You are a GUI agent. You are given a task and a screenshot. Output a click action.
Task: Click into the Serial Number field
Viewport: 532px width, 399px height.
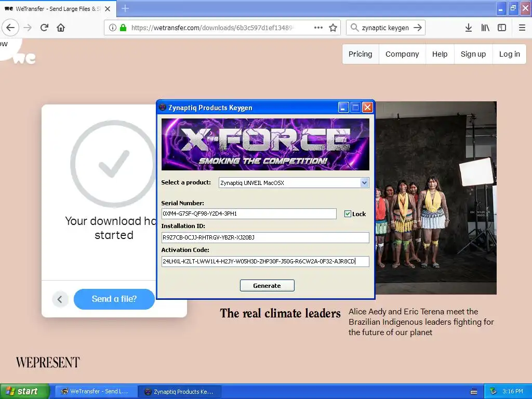pyautogui.click(x=249, y=214)
